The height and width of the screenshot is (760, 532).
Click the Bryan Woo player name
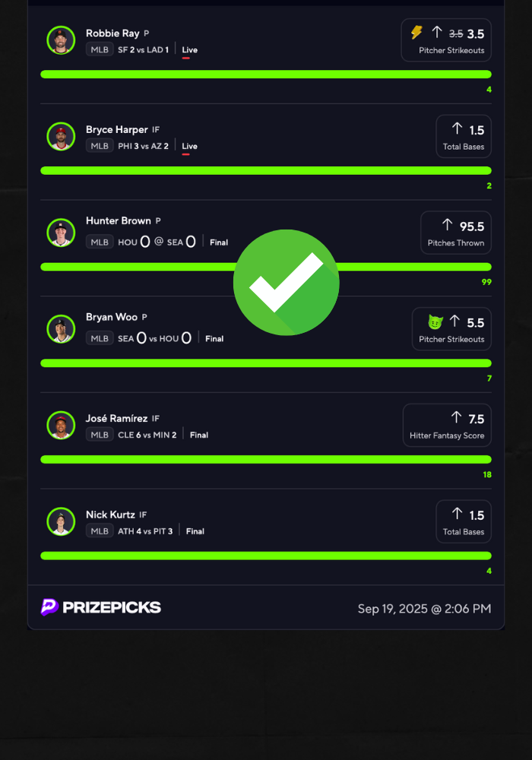112,317
